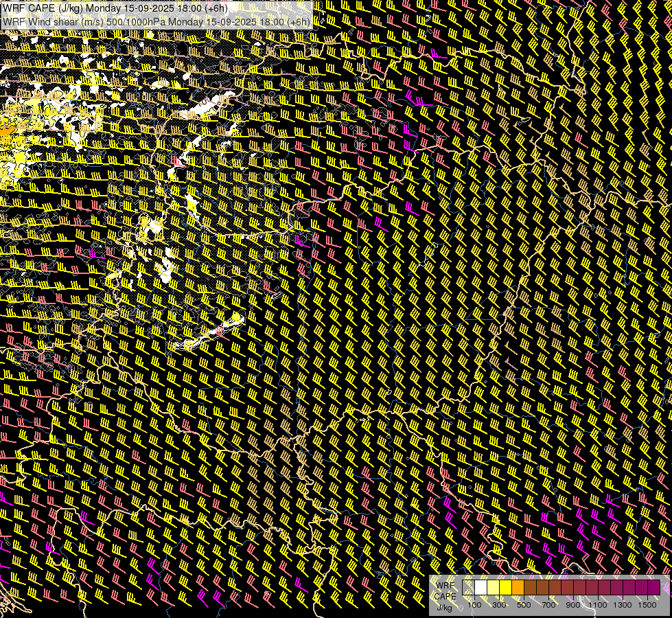Screen dimensions: 672x618
Task: Click the 500 tick label on legend
Action: 524,605
